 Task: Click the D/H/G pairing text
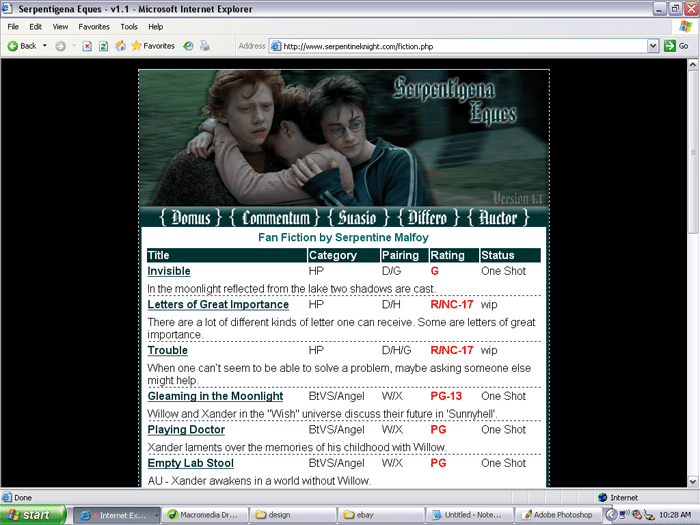[396, 351]
